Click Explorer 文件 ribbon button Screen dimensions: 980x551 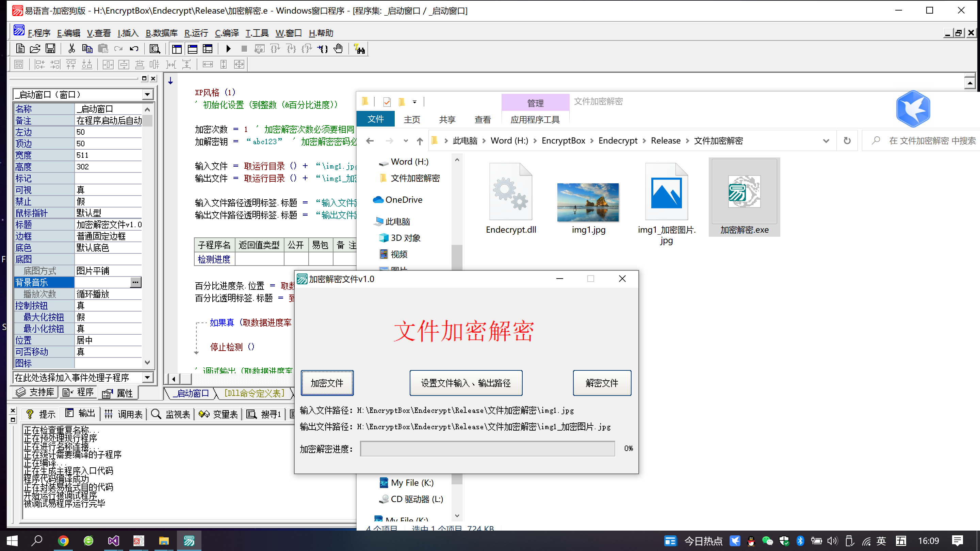tap(375, 119)
